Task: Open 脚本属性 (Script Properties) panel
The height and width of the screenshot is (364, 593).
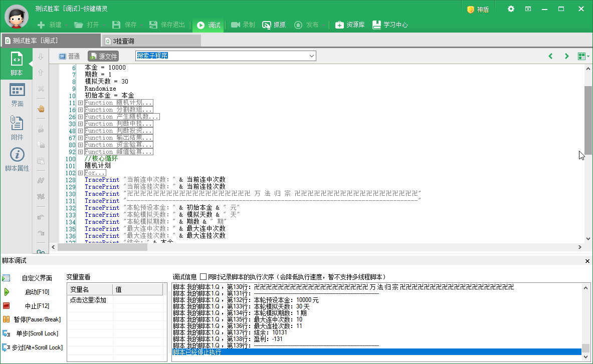Action: pyautogui.click(x=17, y=160)
